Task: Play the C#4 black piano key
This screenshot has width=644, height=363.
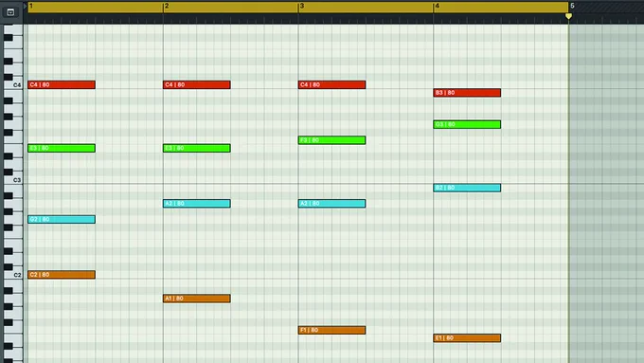Action: 9,77
